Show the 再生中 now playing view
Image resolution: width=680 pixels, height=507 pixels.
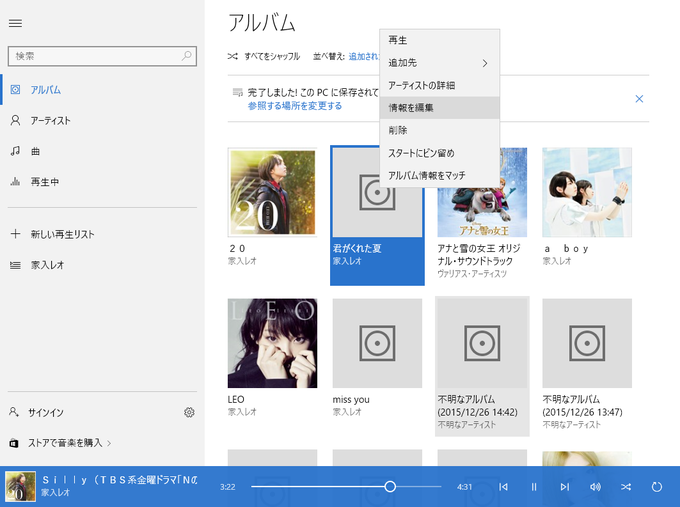tap(102, 182)
